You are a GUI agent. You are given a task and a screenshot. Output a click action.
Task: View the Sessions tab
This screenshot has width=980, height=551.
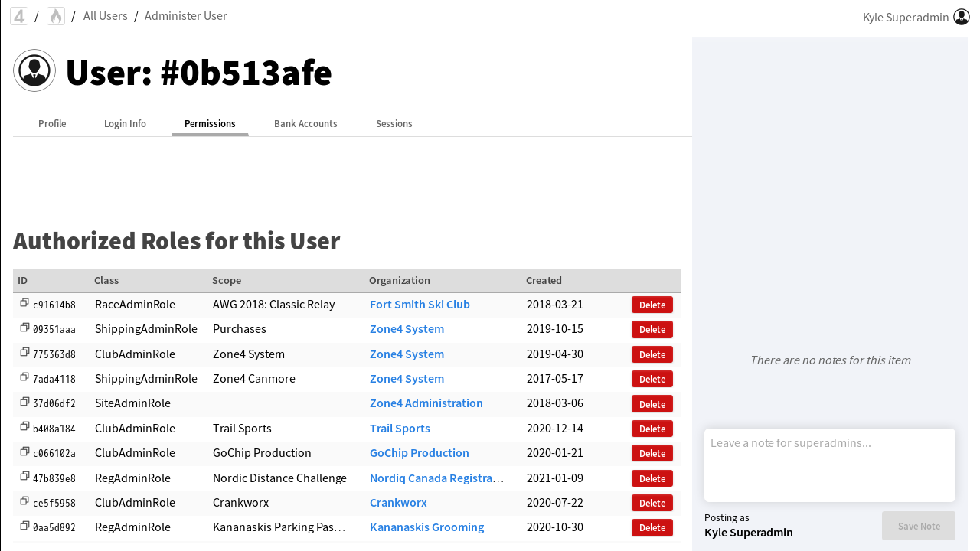coord(394,123)
